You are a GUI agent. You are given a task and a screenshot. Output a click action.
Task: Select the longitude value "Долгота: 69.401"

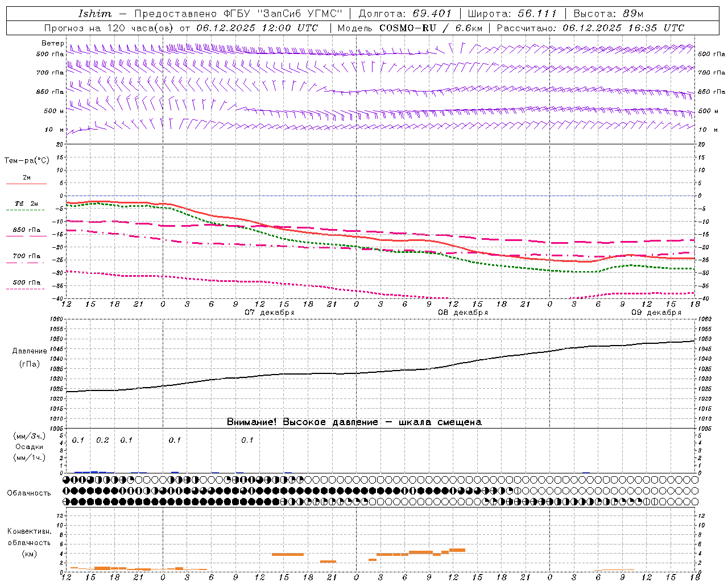pyautogui.click(x=405, y=14)
